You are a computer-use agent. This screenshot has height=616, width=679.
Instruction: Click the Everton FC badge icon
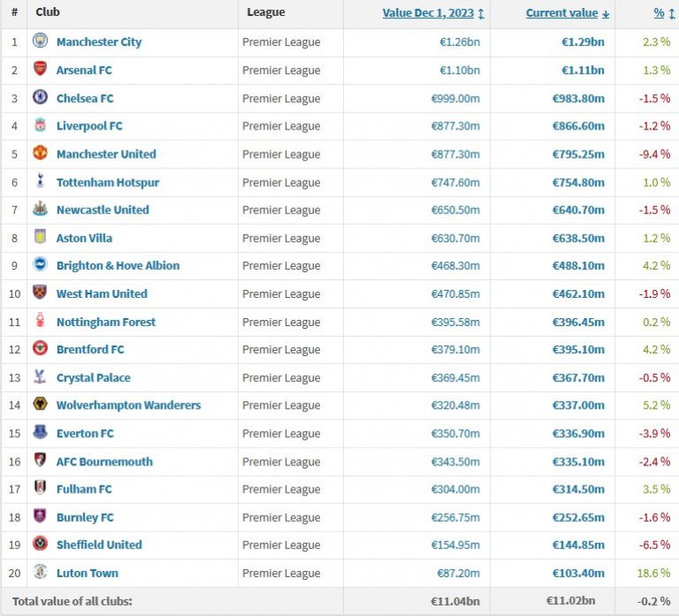click(40, 433)
